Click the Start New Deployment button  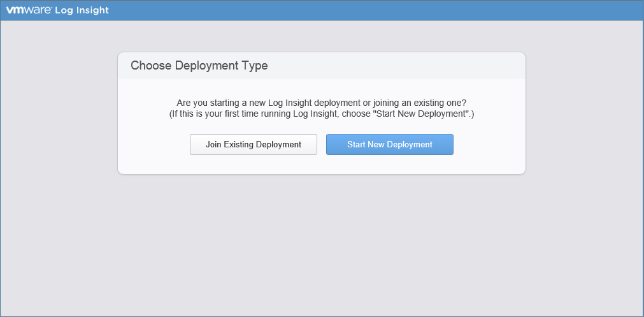389,144
